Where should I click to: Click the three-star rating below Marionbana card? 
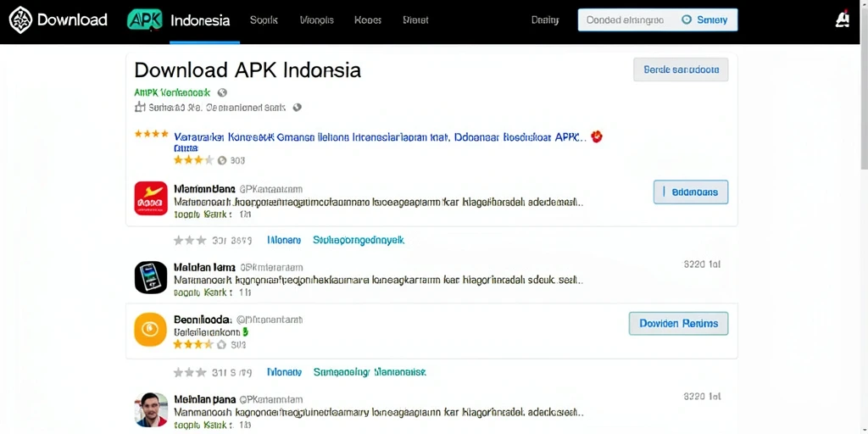(x=190, y=240)
